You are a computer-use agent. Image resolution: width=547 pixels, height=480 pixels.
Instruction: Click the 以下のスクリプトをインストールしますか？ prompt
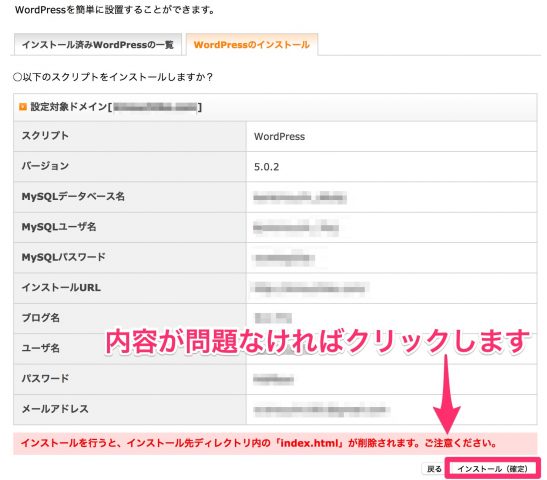(113, 77)
